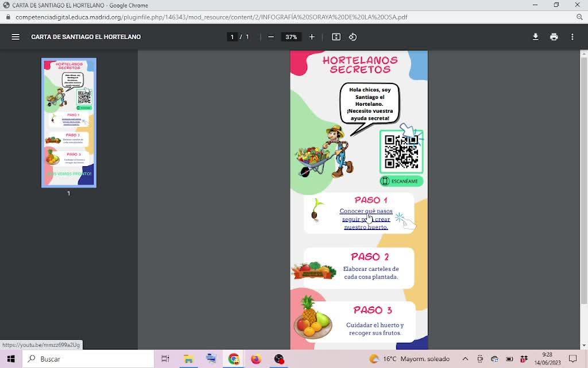
Task: Select the page 1 thumbnail
Action: click(69, 123)
